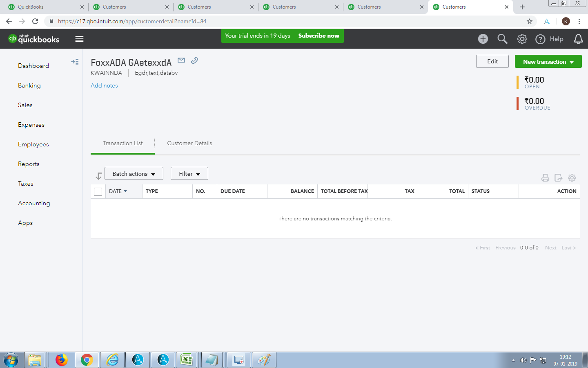The height and width of the screenshot is (368, 588).
Task: Jump to First page link
Action: [483, 248]
